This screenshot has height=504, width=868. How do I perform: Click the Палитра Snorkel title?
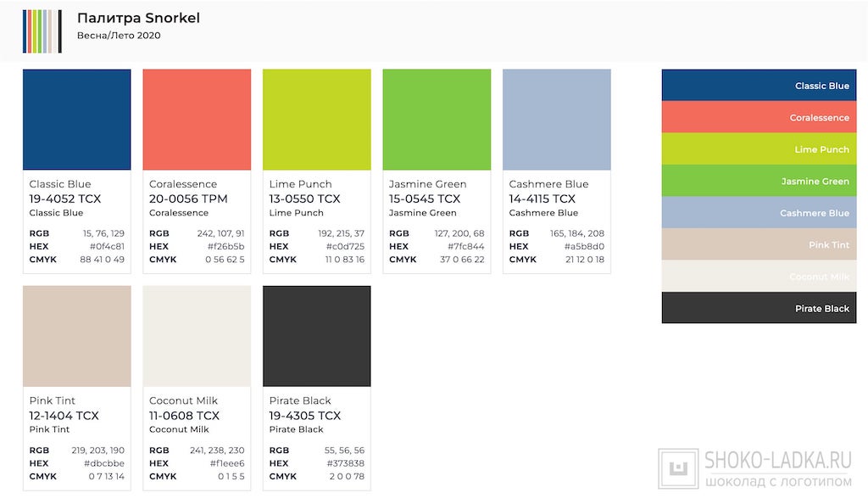(x=138, y=18)
